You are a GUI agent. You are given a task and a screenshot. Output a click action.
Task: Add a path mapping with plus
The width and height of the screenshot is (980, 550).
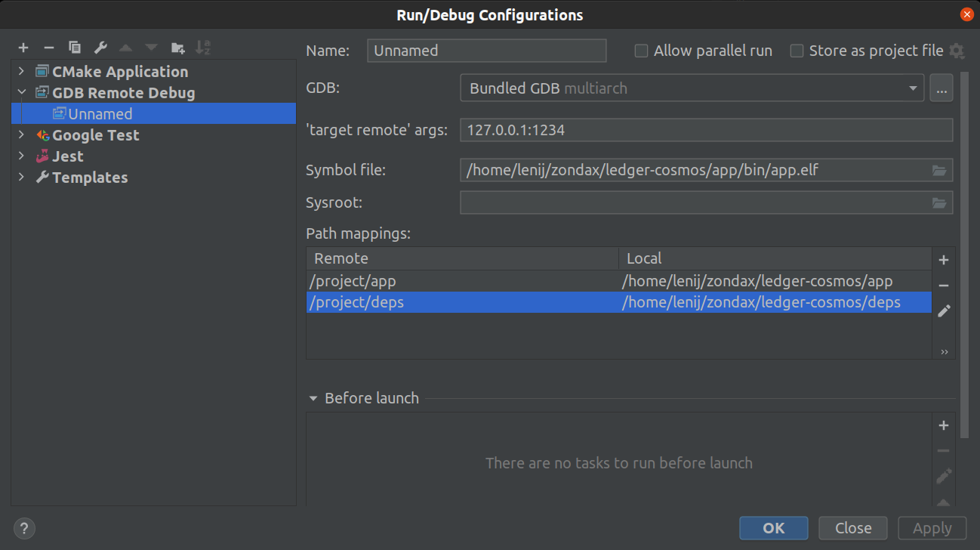tap(944, 260)
